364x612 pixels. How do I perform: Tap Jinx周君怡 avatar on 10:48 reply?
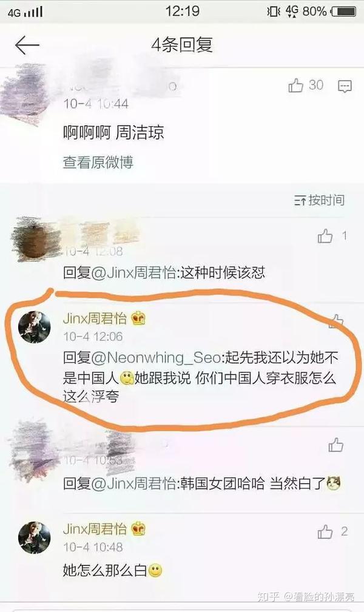(x=35, y=537)
